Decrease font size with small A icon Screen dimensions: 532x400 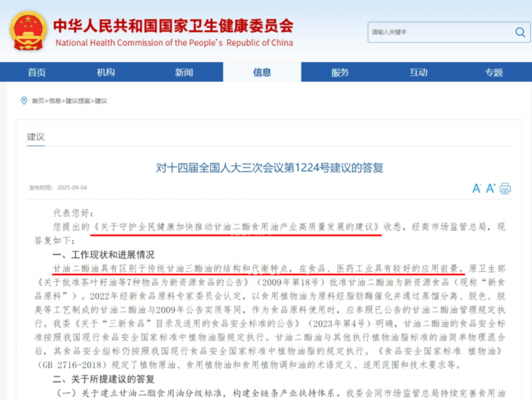click(x=477, y=188)
